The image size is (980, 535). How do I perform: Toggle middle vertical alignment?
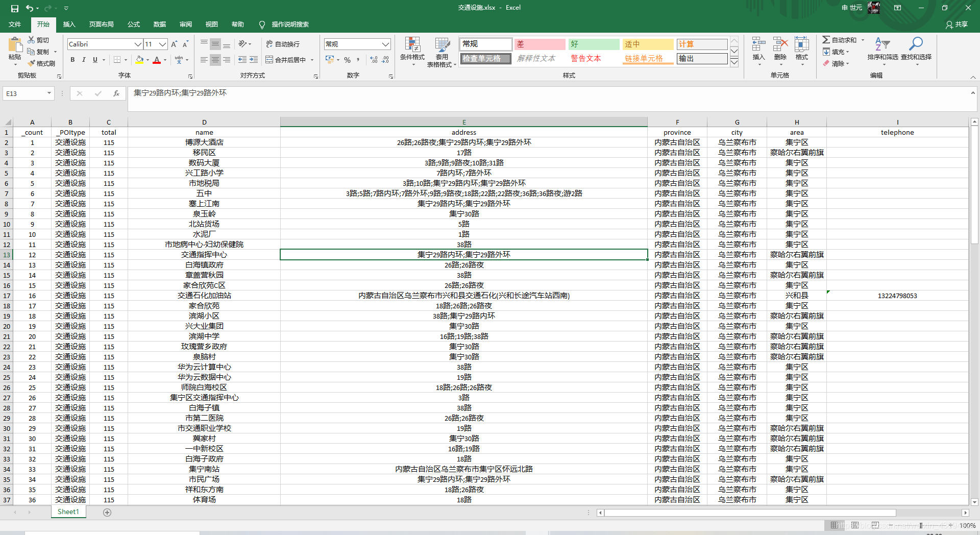click(215, 44)
